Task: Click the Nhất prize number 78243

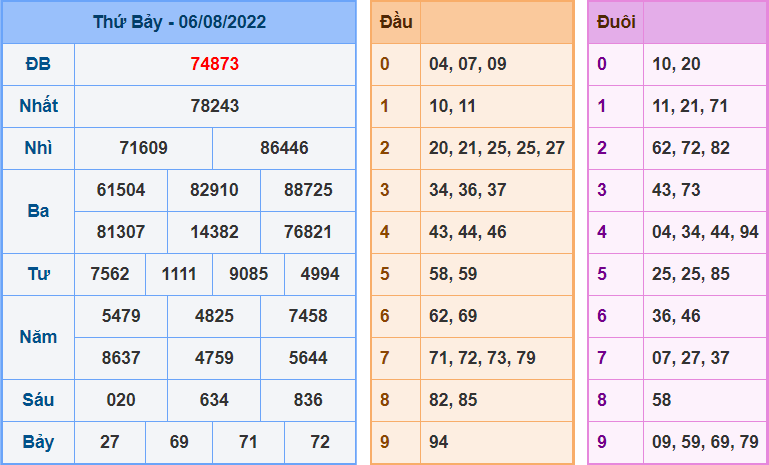Action: click(215, 106)
